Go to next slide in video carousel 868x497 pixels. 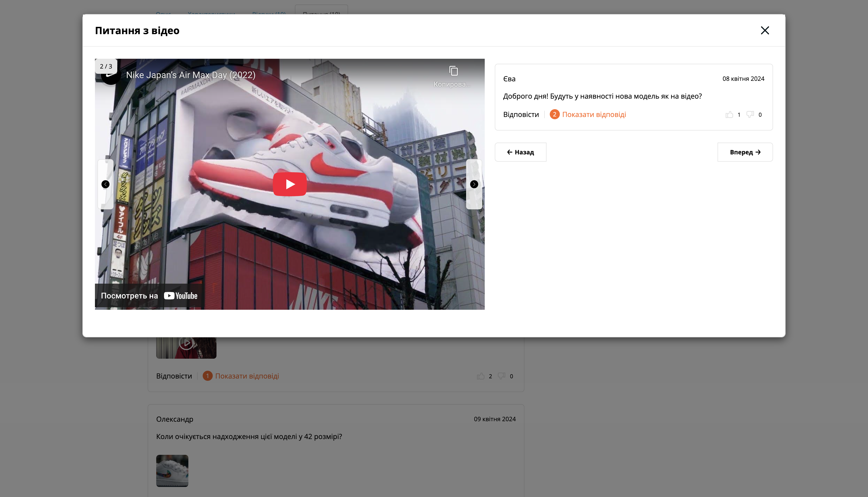[474, 184]
